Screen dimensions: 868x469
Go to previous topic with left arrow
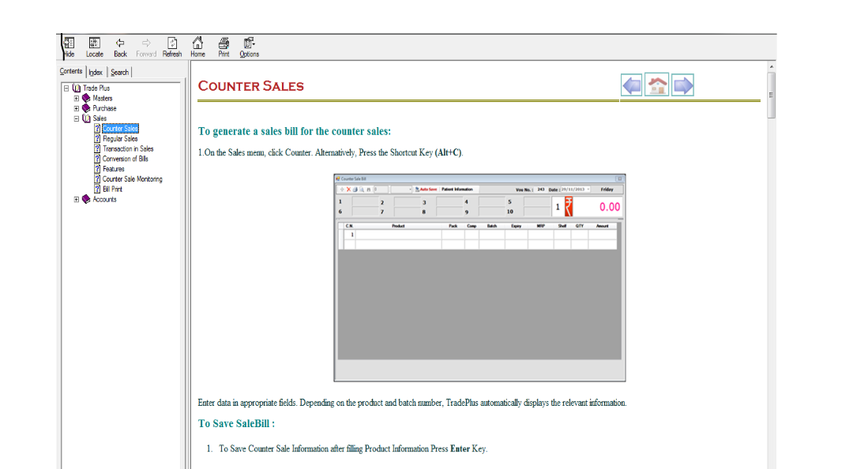pyautogui.click(x=632, y=85)
